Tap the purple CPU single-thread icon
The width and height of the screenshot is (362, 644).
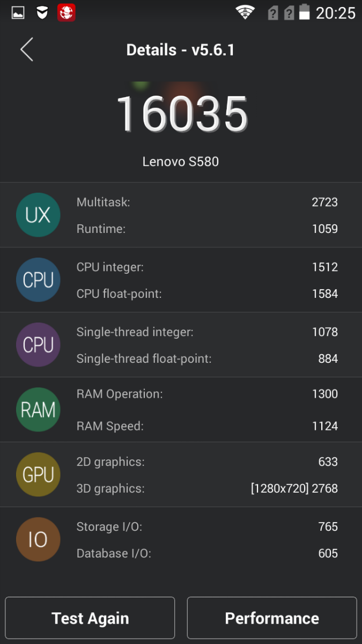38,345
